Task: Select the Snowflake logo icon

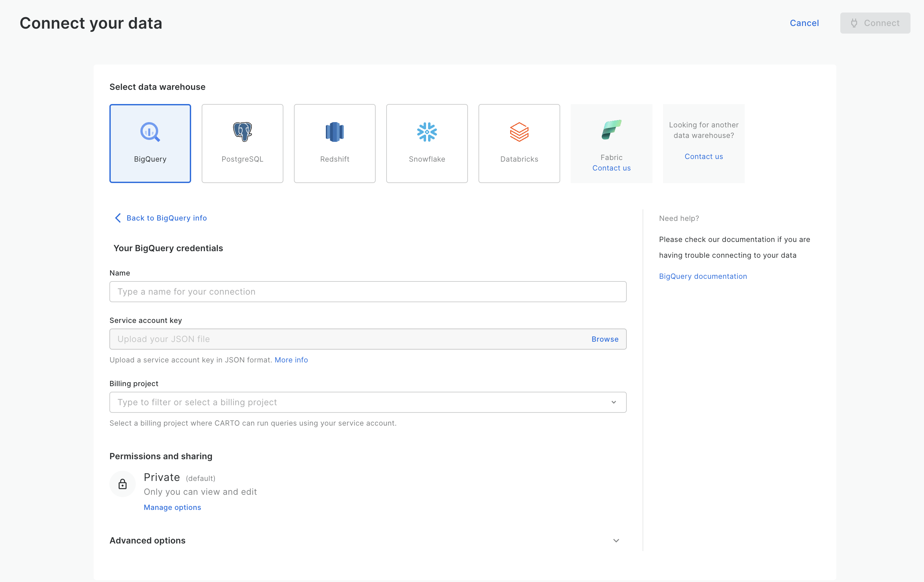Action: point(427,132)
